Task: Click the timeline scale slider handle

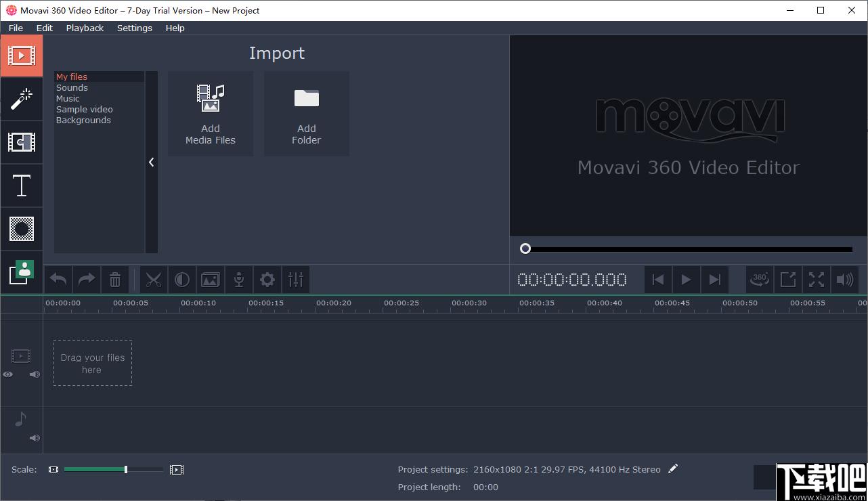Action: coord(126,469)
